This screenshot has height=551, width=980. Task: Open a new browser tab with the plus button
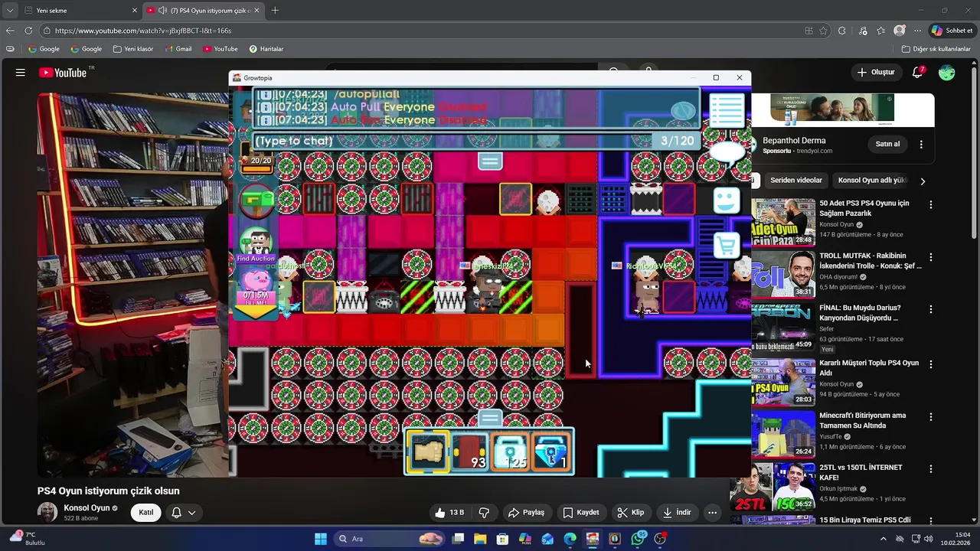(275, 11)
